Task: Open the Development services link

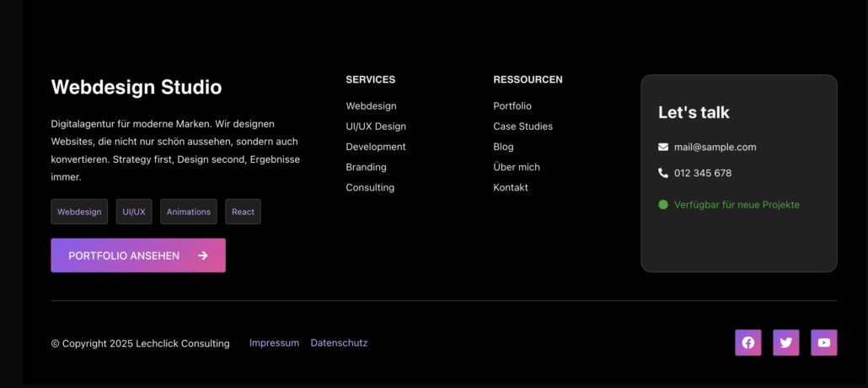Action: pos(376,147)
